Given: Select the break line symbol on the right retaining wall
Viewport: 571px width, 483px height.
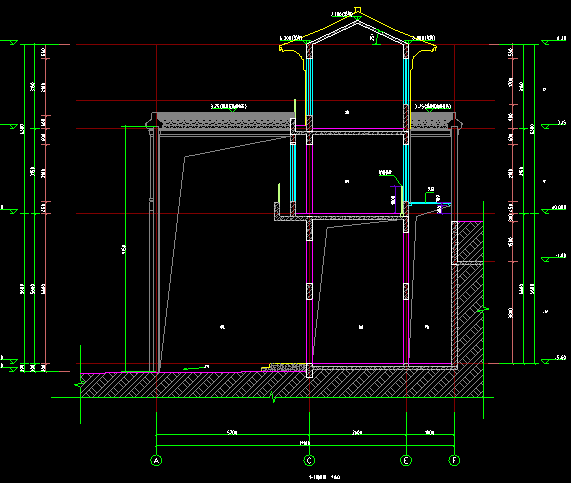Looking at the screenshot, I should [483, 310].
